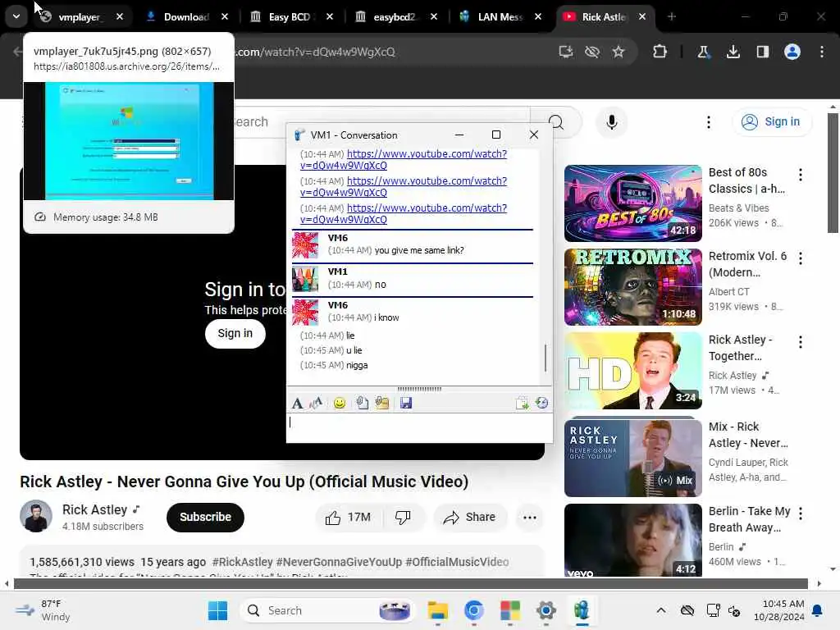Click the Share button
This screenshot has height=630, width=840.
click(469, 518)
